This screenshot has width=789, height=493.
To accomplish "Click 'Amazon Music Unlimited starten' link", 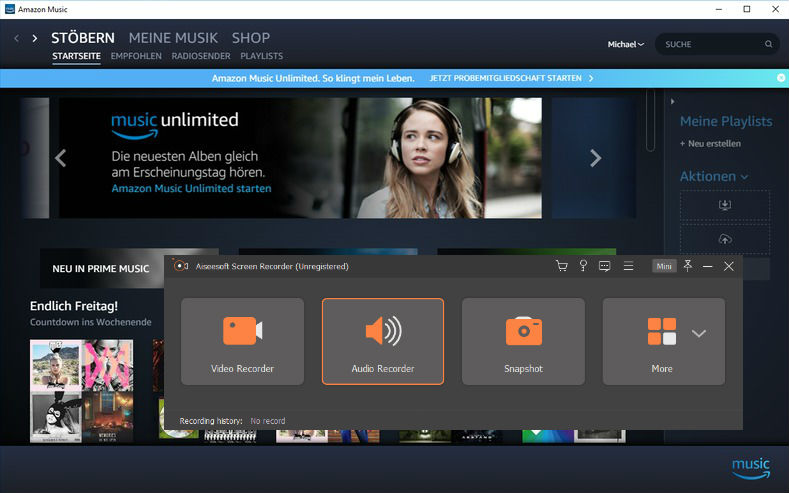I will pyautogui.click(x=191, y=189).
